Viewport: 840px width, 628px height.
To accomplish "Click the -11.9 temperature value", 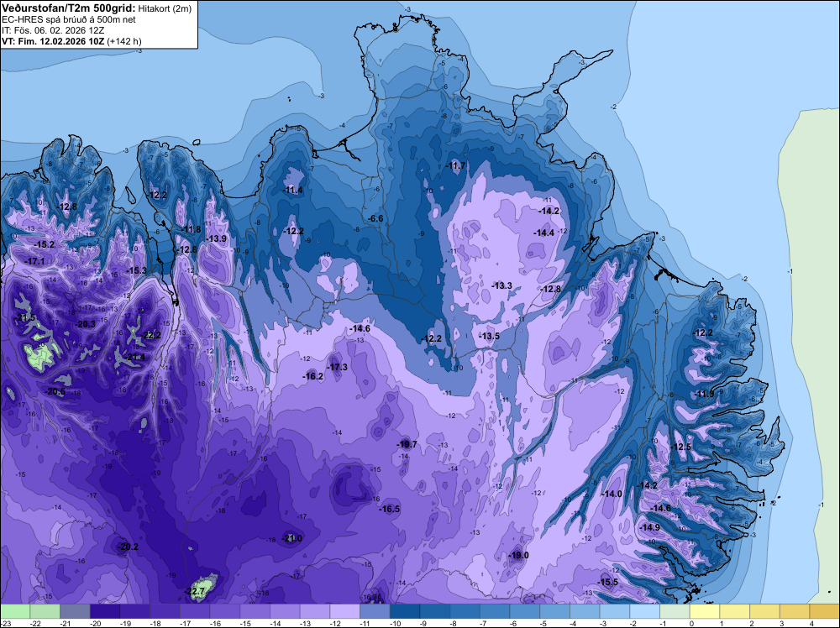I will click(705, 394).
